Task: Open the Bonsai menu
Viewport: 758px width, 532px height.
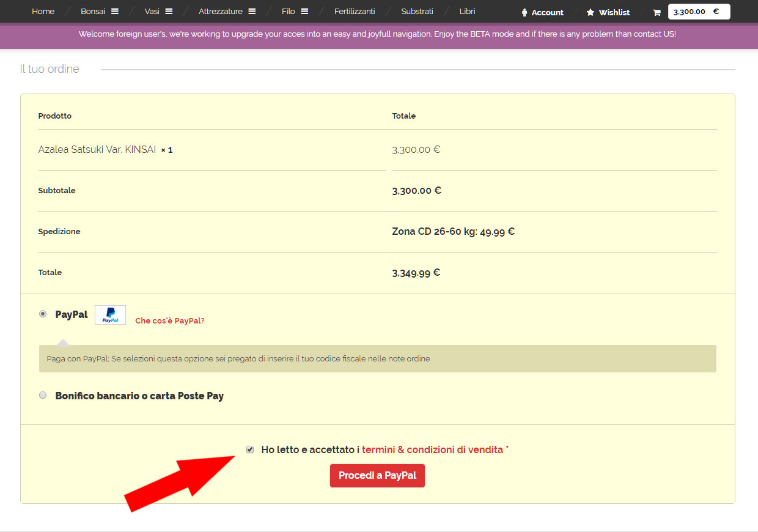Action: 93,11
